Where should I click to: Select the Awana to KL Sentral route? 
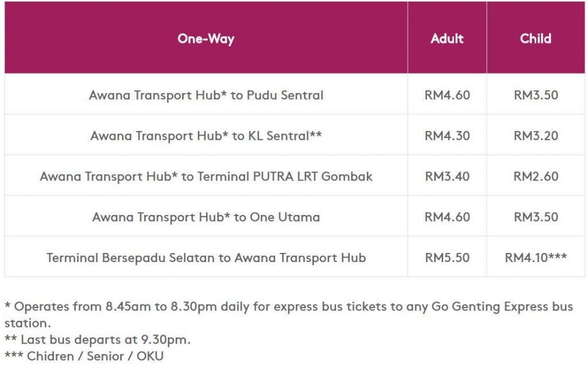[206, 136]
